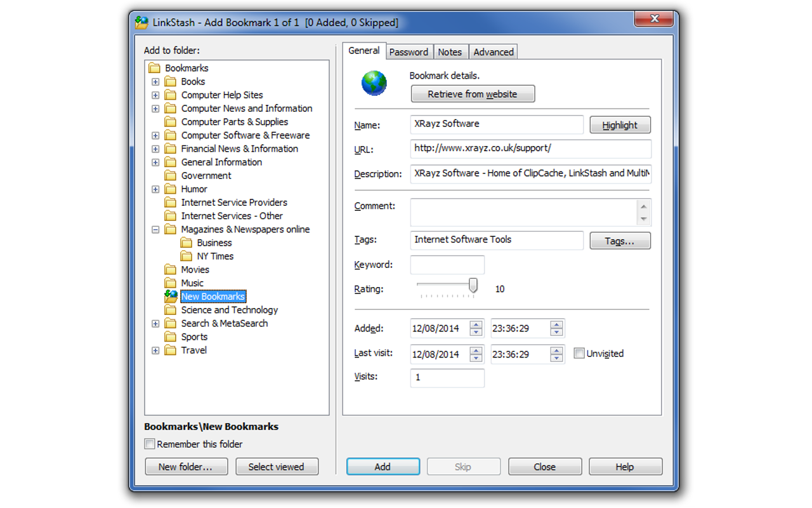Click the Science and Technology folder icon
The height and width of the screenshot is (508, 812).
(169, 309)
